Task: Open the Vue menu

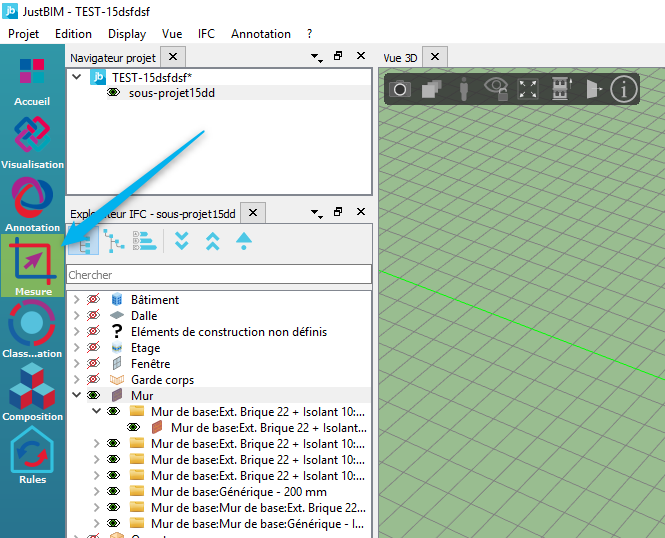Action: 172,34
